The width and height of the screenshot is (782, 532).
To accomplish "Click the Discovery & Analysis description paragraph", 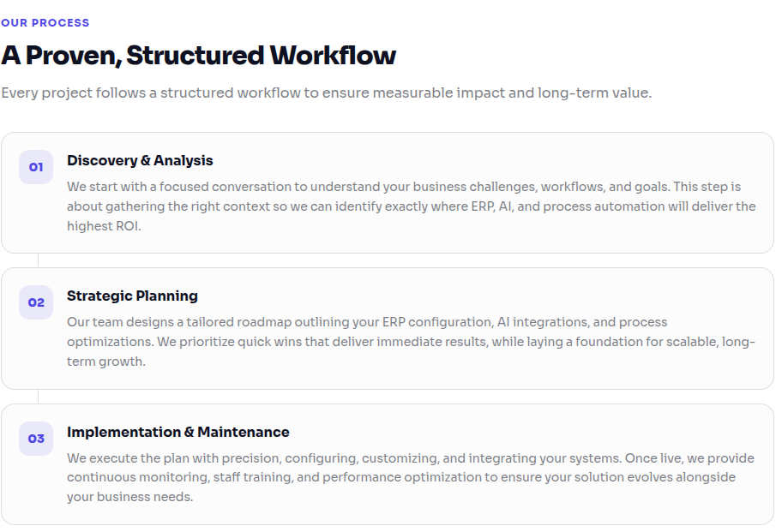I will pyautogui.click(x=412, y=206).
